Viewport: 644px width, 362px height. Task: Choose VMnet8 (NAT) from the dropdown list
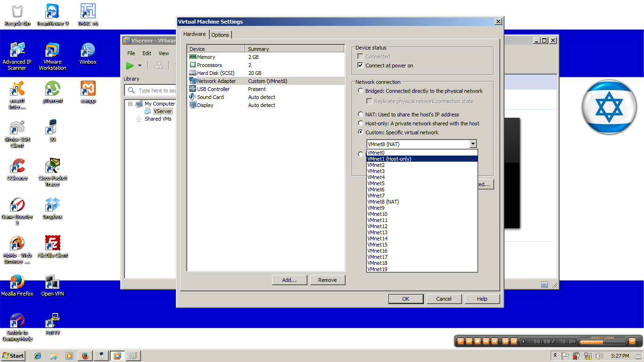422,202
